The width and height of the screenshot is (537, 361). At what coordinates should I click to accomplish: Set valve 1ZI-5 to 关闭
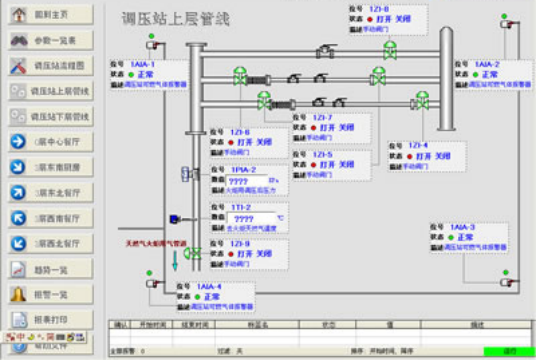click(346, 165)
